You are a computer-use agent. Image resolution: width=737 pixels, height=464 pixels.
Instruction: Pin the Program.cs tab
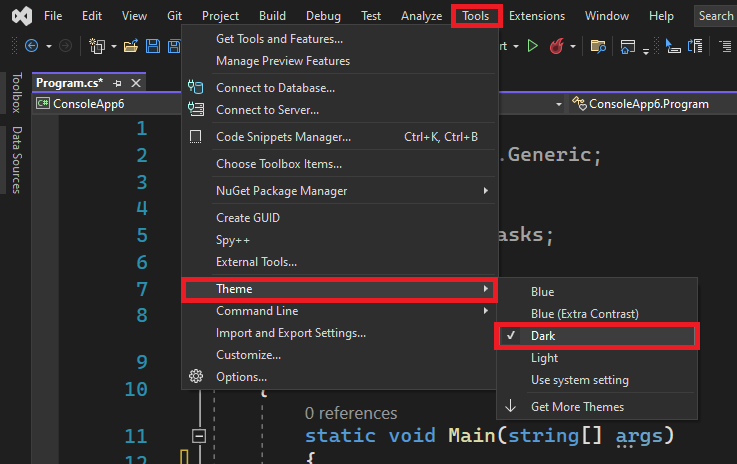[x=118, y=83]
